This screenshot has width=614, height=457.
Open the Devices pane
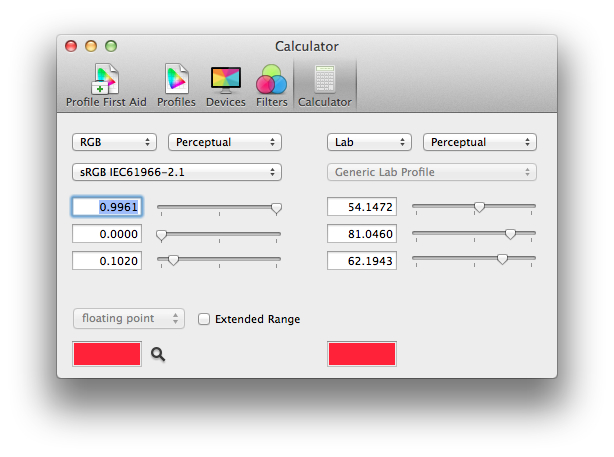coord(226,85)
